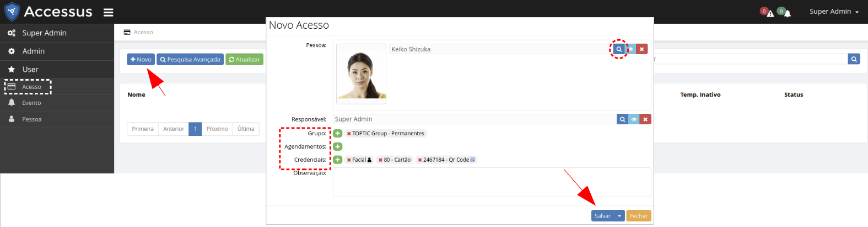
Task: Add a new Agendamentos entry
Action: tap(337, 147)
